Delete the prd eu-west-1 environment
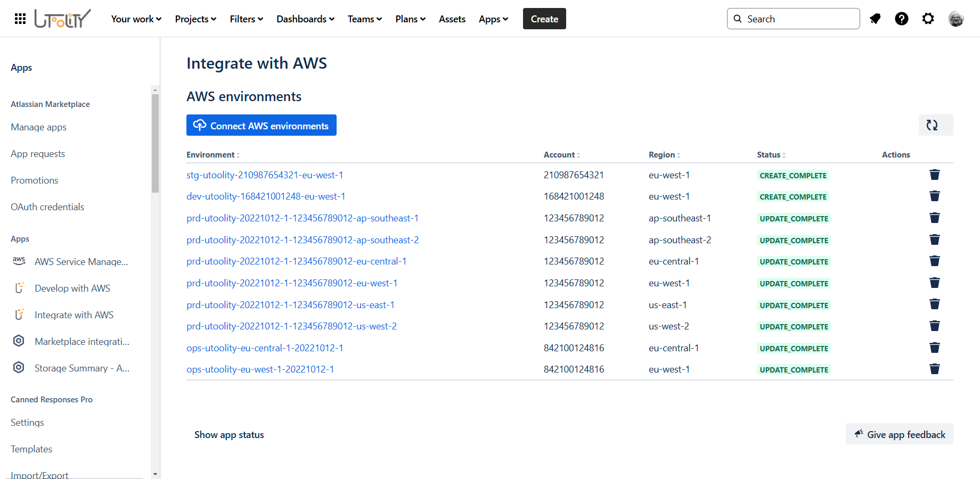The width and height of the screenshot is (980, 479). point(935,283)
